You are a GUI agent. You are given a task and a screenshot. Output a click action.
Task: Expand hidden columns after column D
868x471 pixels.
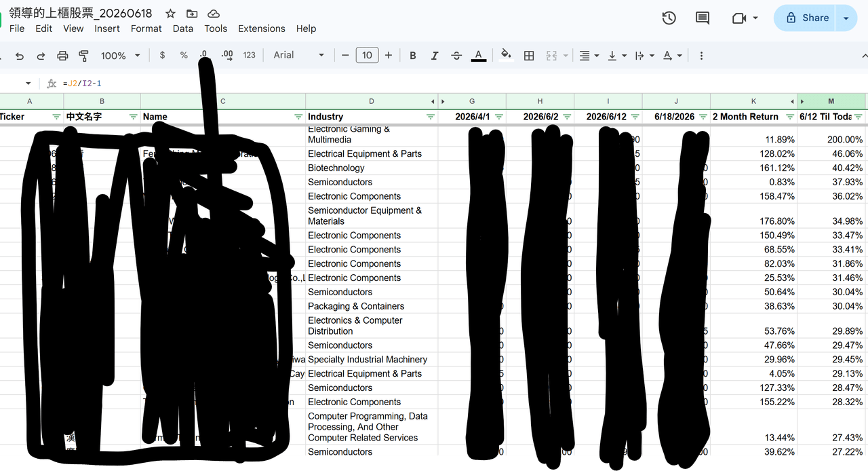[433, 102]
